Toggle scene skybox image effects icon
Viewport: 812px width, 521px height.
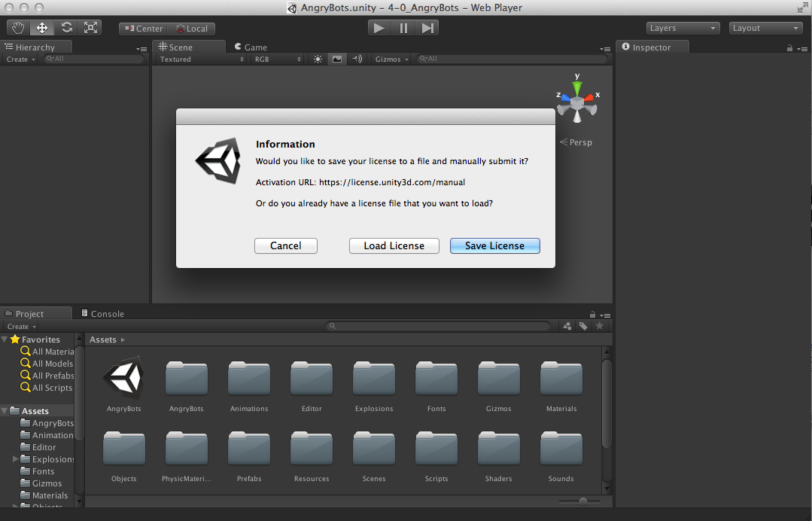tap(337, 59)
